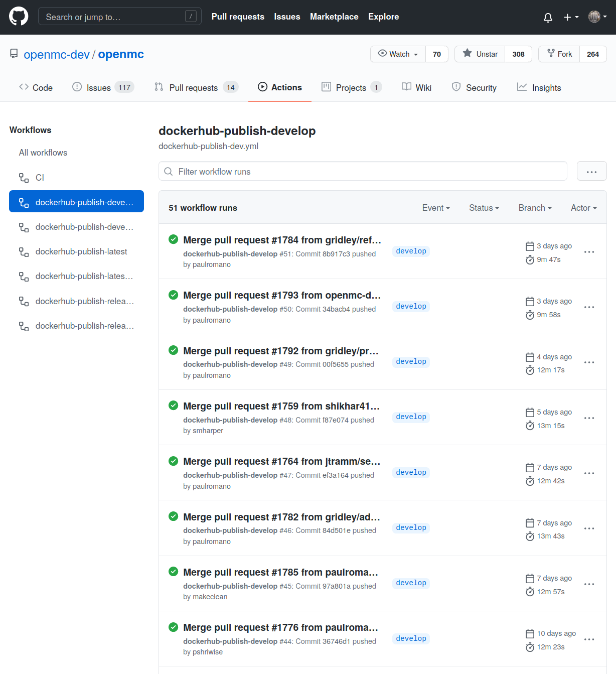The width and height of the screenshot is (616, 674).
Task: Select the highlighted dockerhub-publish-deve… workflow
Action: point(76,202)
